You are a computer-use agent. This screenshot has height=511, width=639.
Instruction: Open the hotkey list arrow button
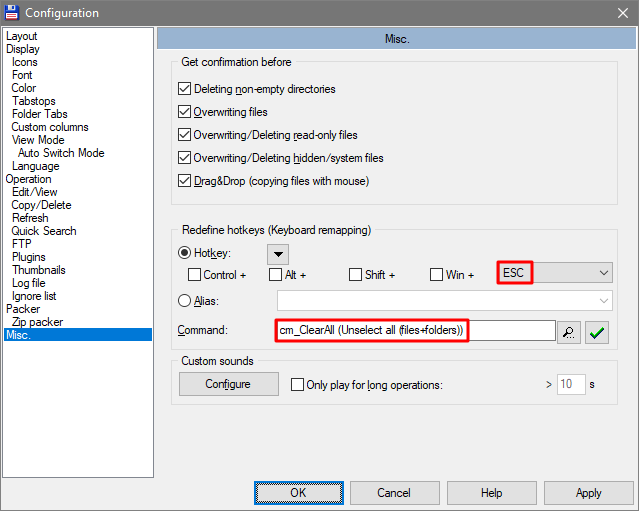[x=278, y=254]
